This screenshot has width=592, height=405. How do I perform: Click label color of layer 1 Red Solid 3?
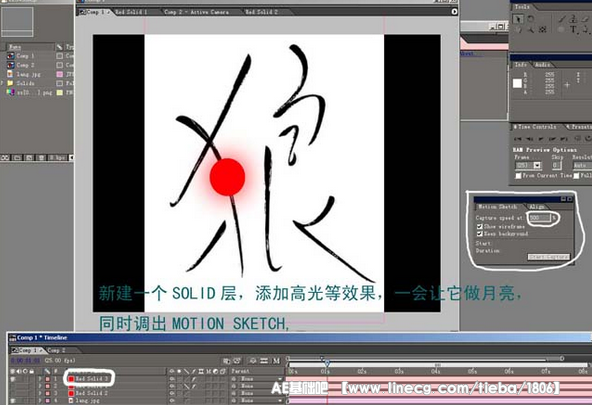tap(48, 379)
